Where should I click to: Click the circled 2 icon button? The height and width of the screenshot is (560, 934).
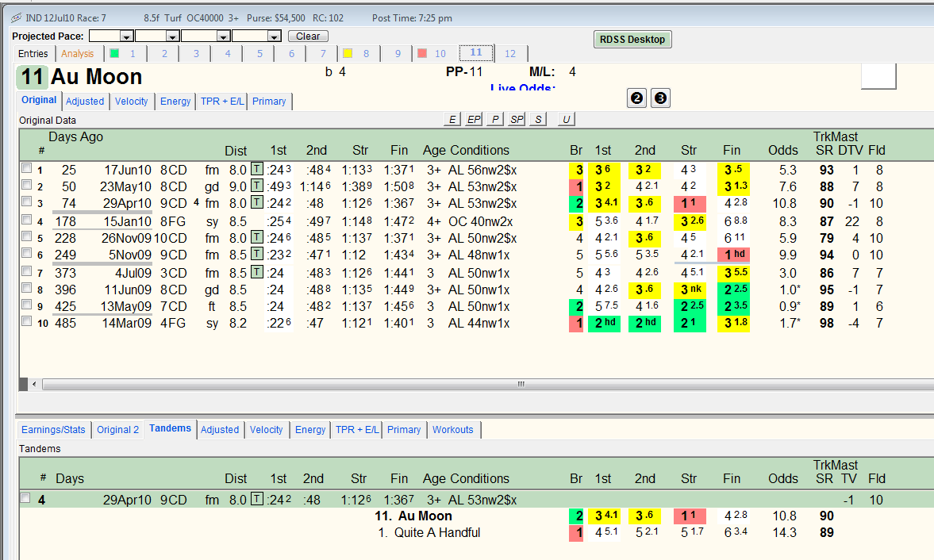point(636,98)
